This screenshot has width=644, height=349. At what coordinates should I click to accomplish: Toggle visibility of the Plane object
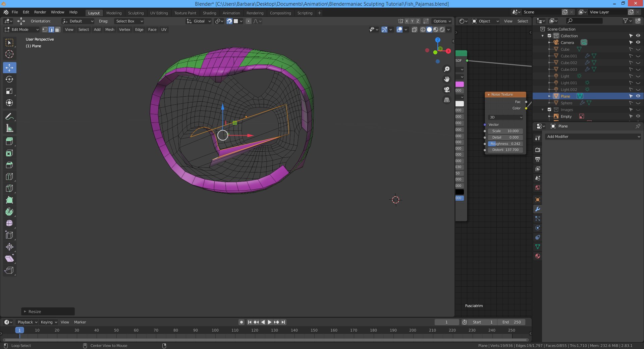638,96
